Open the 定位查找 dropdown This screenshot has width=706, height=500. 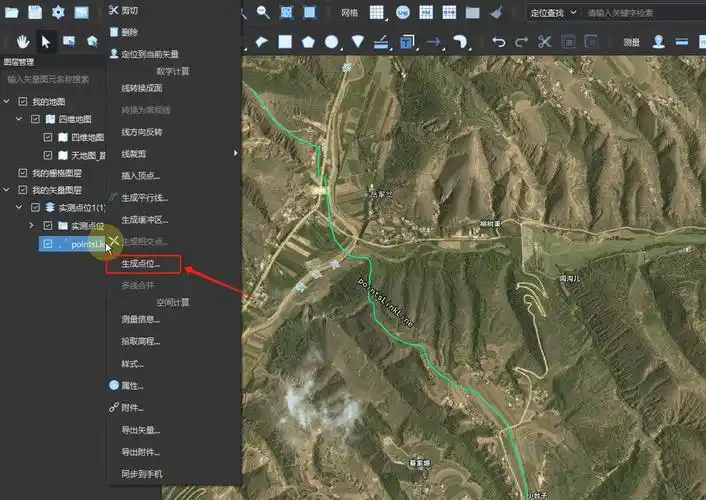coord(553,13)
